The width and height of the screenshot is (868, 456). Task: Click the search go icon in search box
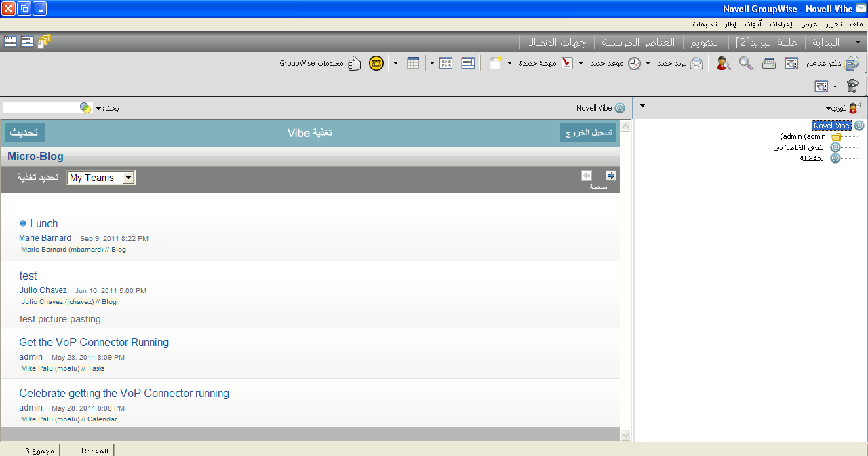pos(85,108)
